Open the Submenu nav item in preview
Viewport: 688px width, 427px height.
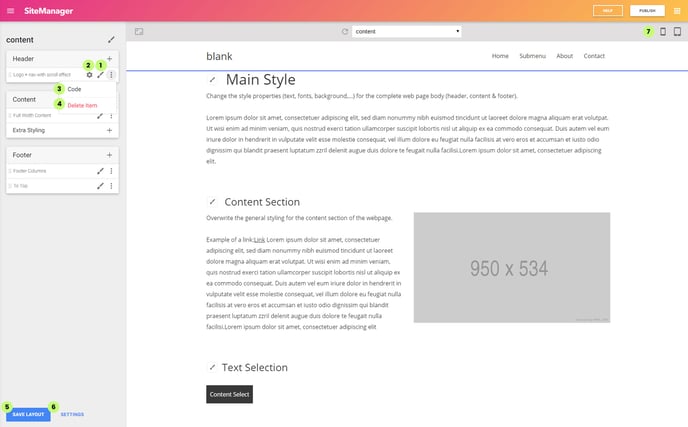533,56
